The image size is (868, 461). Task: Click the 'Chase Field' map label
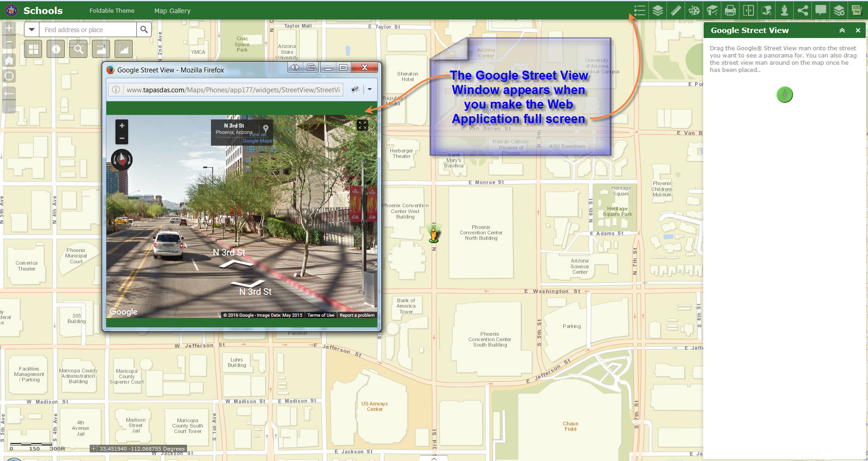[x=571, y=426]
